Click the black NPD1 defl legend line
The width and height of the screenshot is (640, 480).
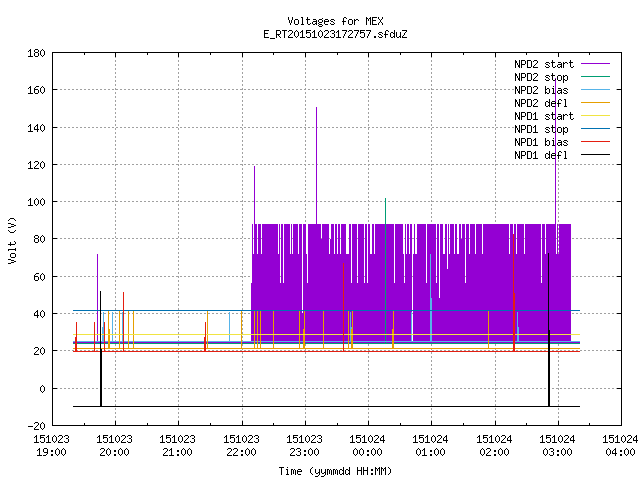coord(595,155)
